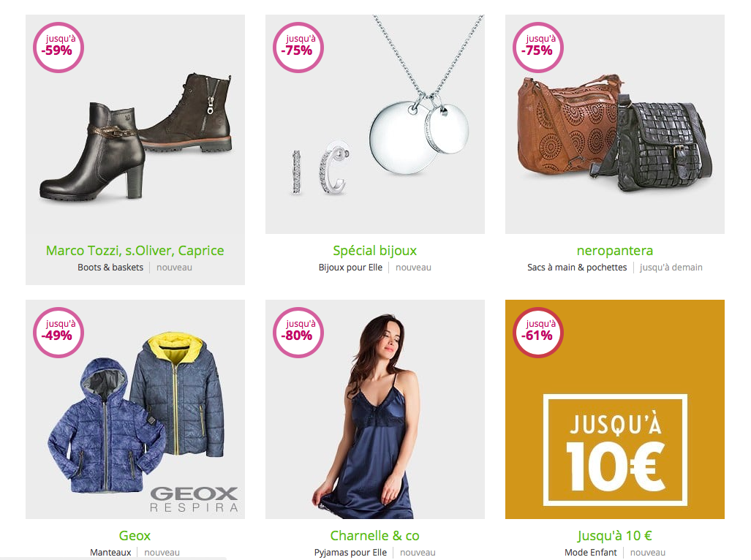
Task: Click Sacs à main & pochettes subtitle
Action: [x=577, y=267]
